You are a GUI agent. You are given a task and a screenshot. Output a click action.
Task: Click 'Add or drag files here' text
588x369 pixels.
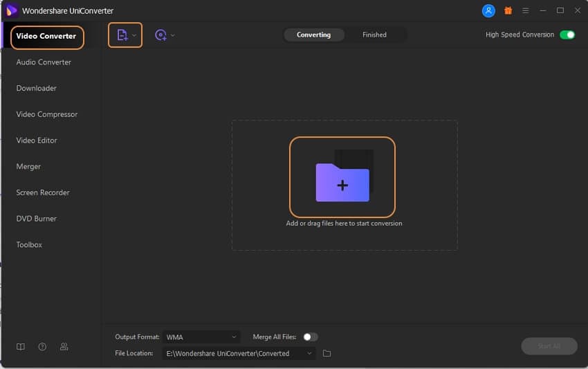(344, 224)
